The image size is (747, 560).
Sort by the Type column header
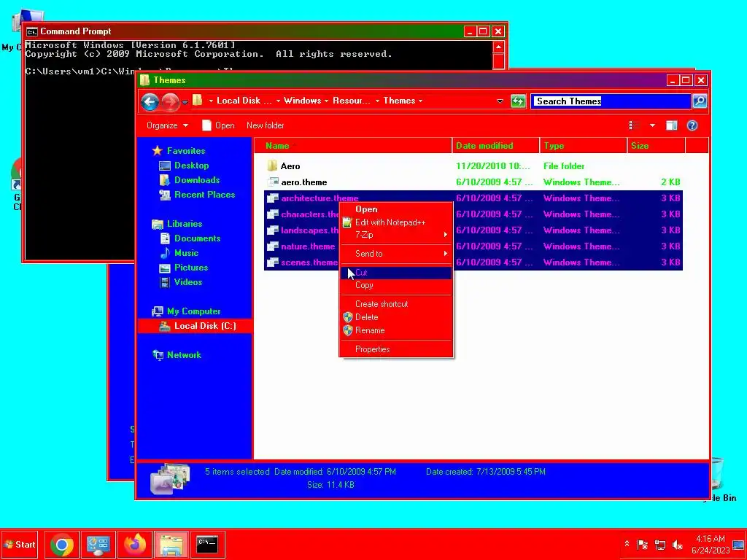point(584,146)
